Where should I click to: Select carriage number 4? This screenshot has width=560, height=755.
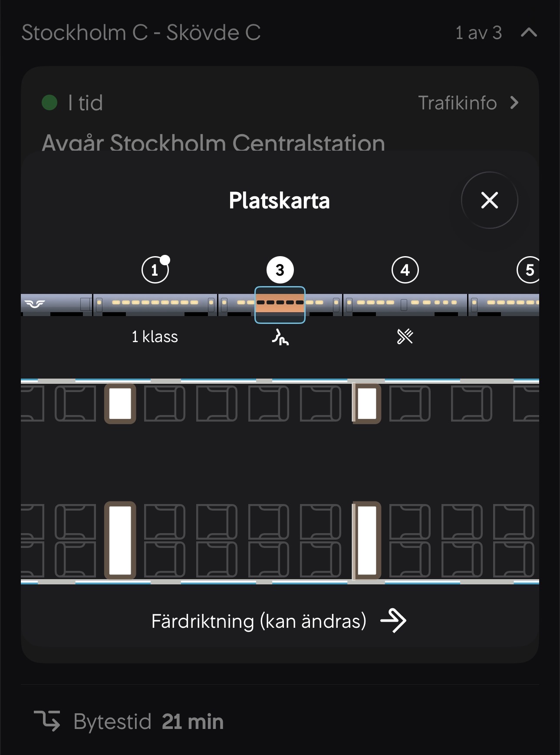(405, 270)
